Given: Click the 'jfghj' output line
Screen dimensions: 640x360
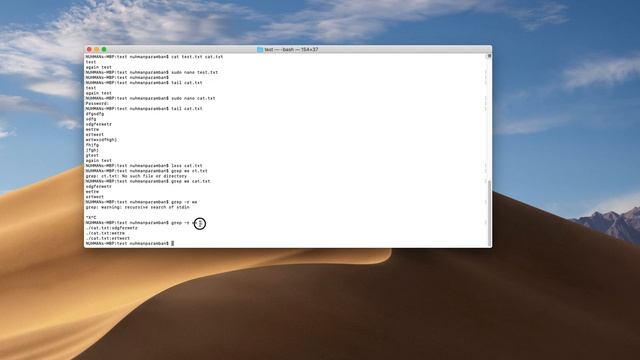Looking at the screenshot, I should (92, 150).
